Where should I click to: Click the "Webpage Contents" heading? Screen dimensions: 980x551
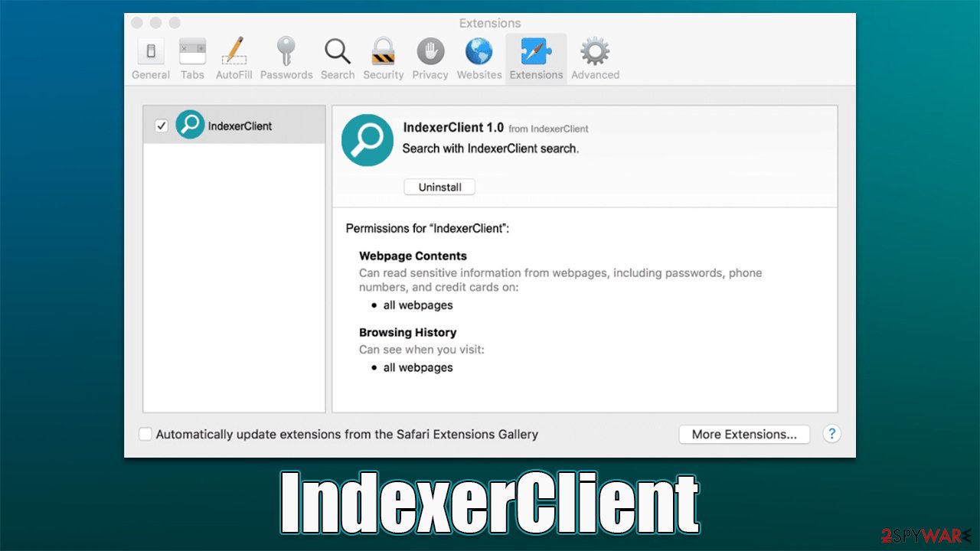tap(413, 256)
